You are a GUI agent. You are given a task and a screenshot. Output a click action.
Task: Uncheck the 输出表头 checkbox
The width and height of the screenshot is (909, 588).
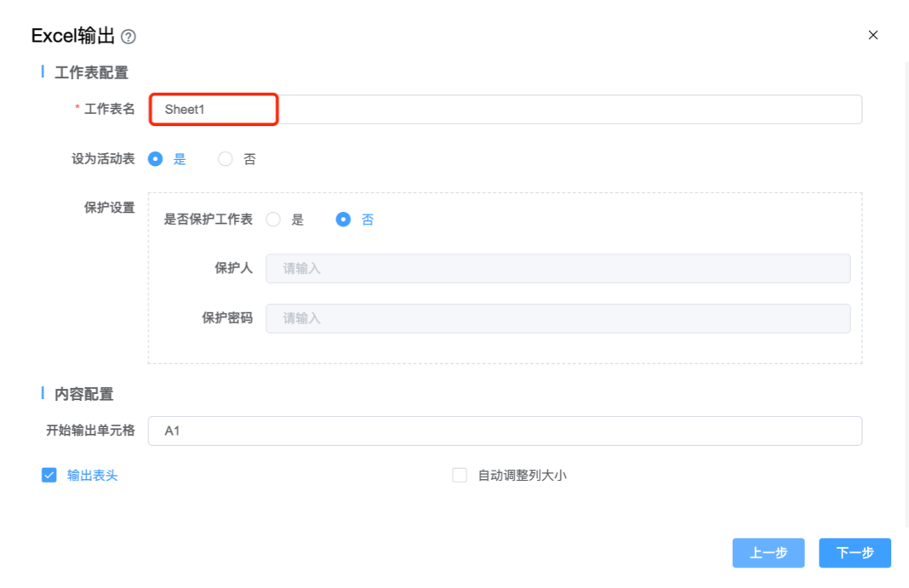click(49, 476)
